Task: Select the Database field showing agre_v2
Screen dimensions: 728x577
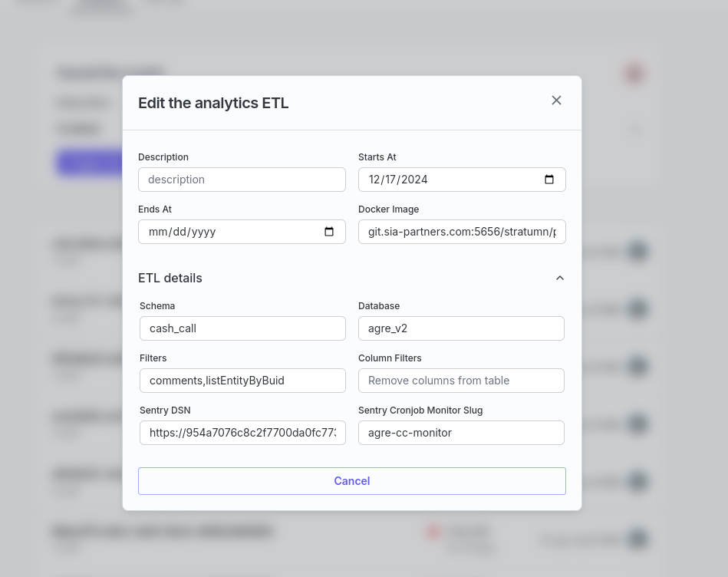Action: tap(461, 328)
